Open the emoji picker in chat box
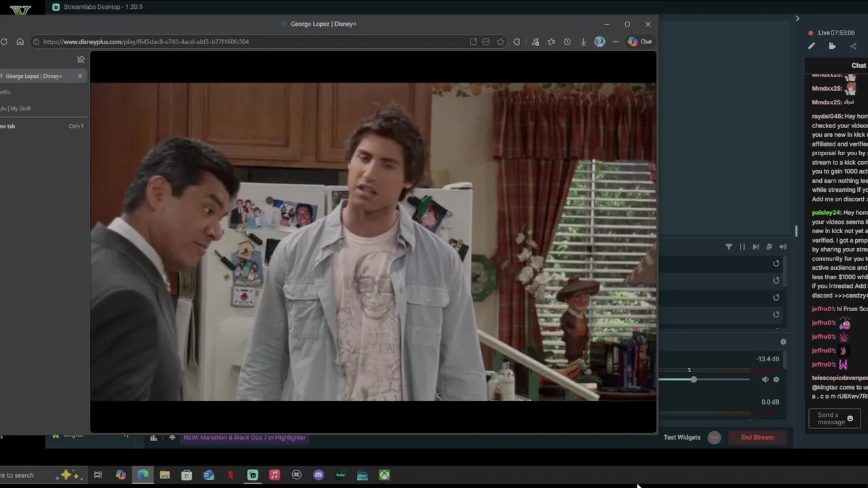The image size is (868, 488). pyautogui.click(x=850, y=419)
